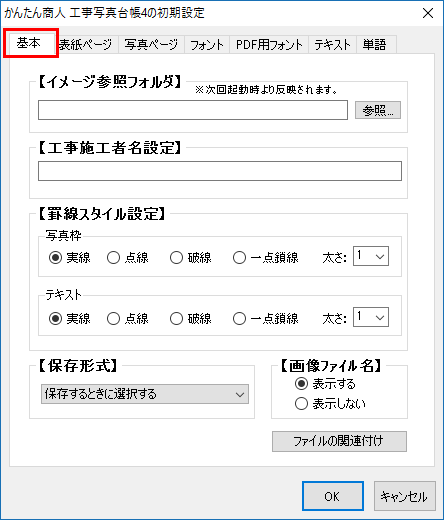444x520 pixels.
Task: Select 点線 for 写真枠 line style
Action: click(x=128, y=258)
